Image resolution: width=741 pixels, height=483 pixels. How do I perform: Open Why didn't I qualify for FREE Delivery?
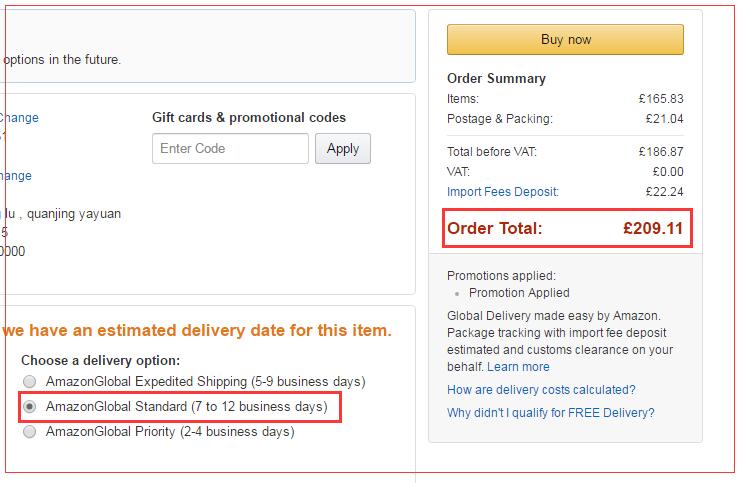551,413
